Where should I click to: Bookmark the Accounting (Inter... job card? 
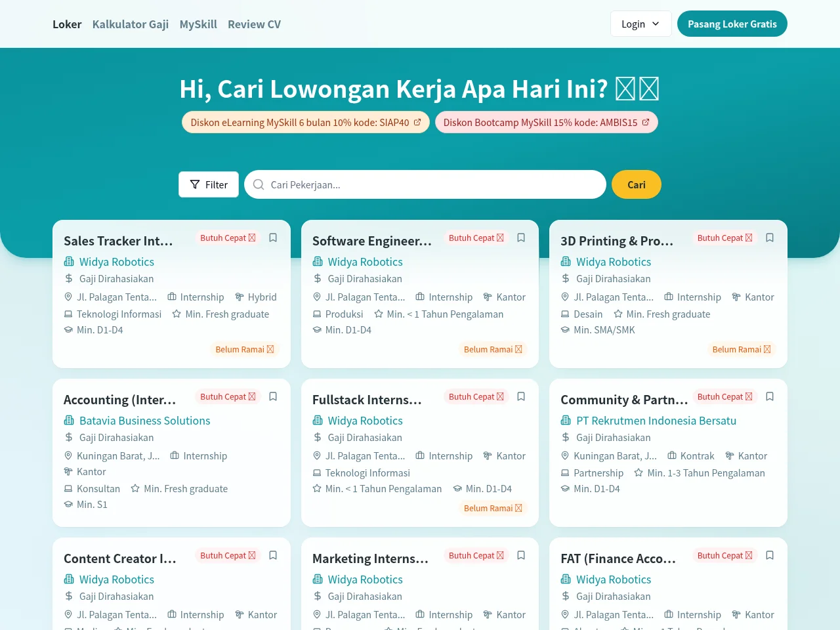pyautogui.click(x=273, y=396)
